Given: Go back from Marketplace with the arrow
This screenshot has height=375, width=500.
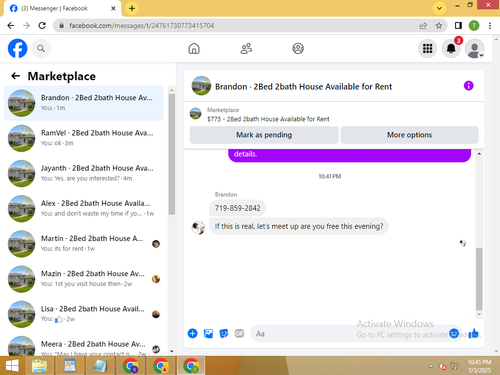Looking at the screenshot, I should (15, 76).
